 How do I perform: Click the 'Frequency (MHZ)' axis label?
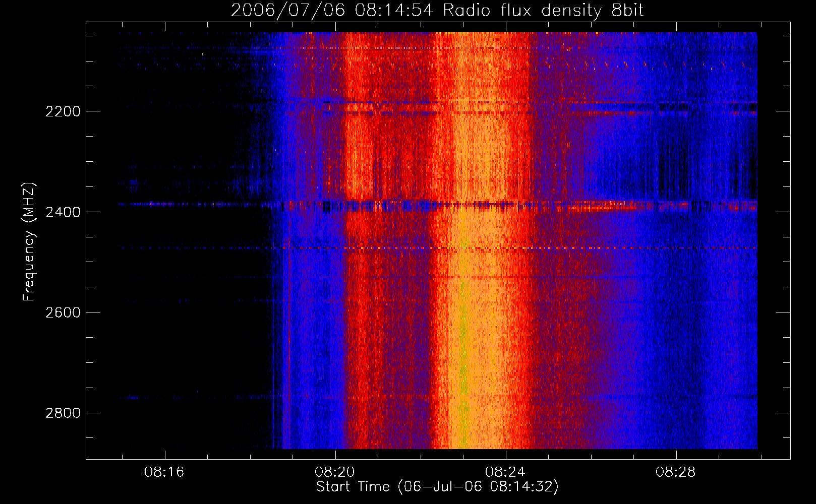29,242
